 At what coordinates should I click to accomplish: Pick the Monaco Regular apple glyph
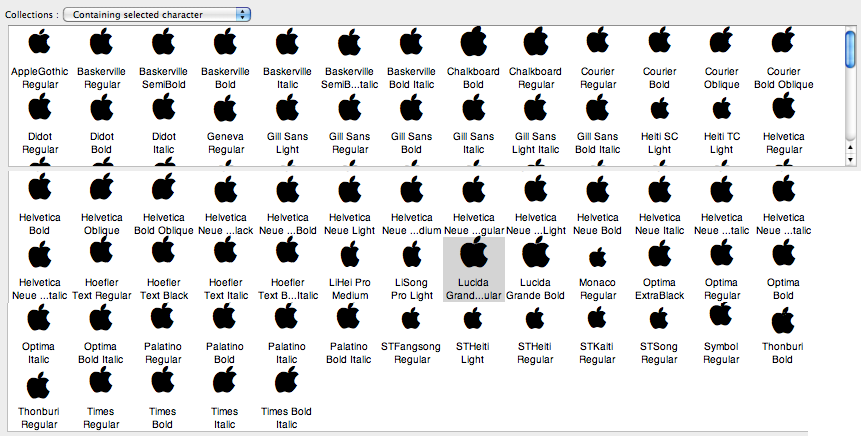(597, 257)
